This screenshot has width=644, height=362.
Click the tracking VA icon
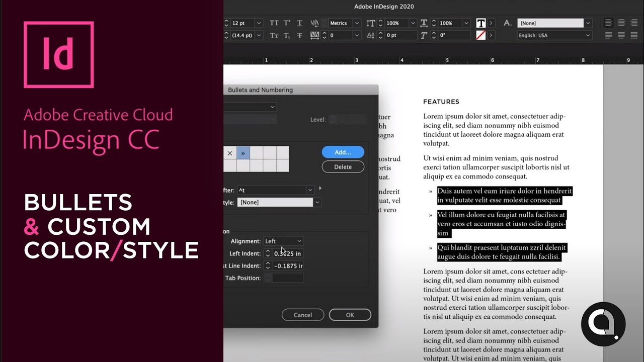315,35
